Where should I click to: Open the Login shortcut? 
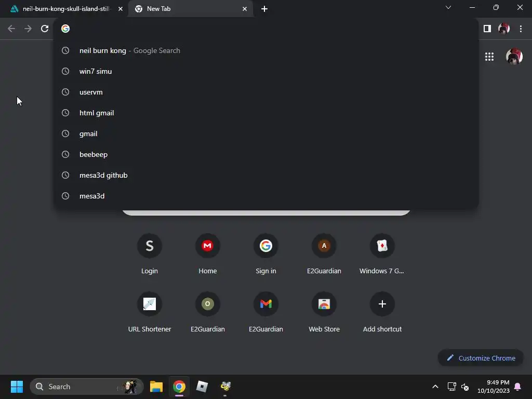[150, 255]
